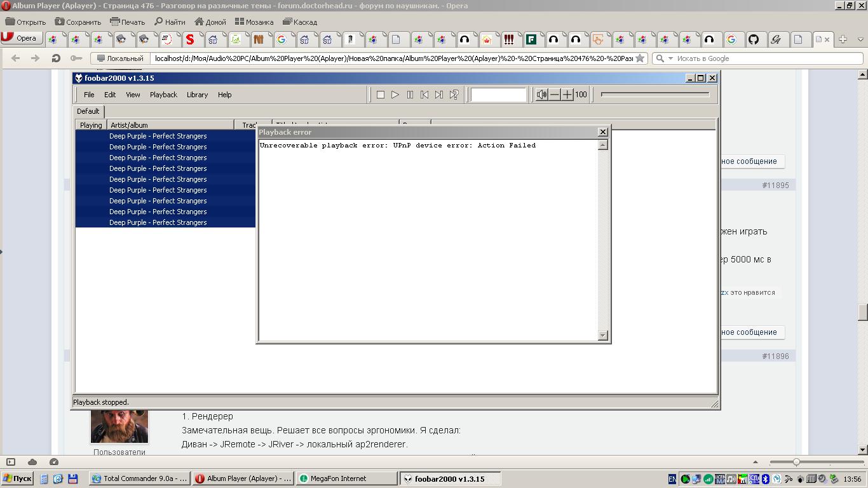Click Мозаика to tile windows

[254, 22]
